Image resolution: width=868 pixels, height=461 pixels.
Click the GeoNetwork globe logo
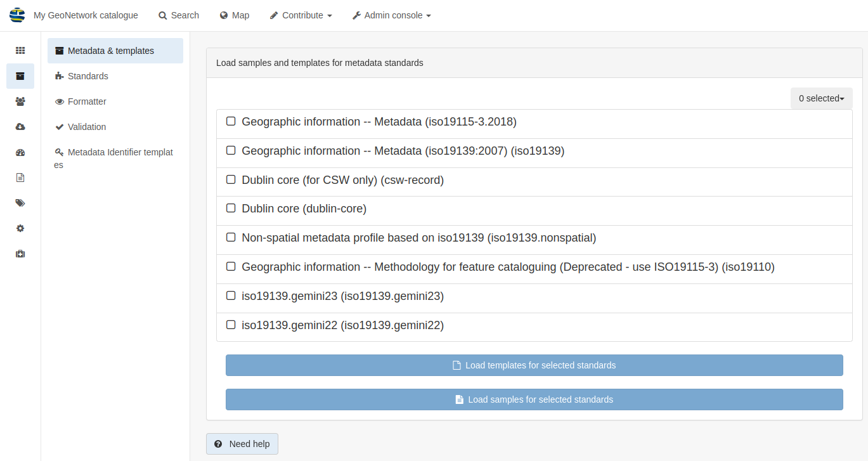pos(17,15)
